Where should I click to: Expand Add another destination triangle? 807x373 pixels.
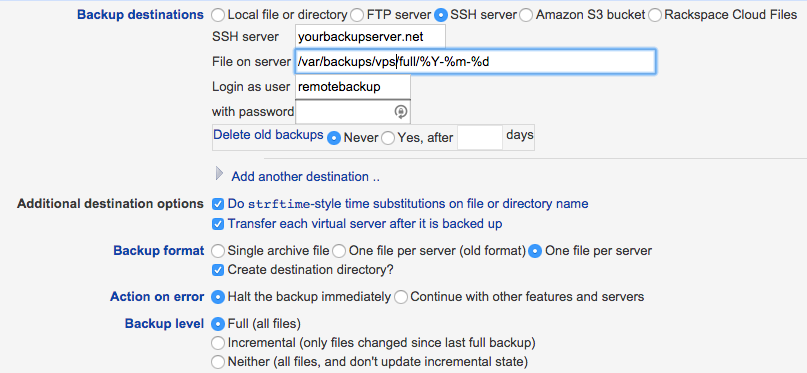(220, 174)
